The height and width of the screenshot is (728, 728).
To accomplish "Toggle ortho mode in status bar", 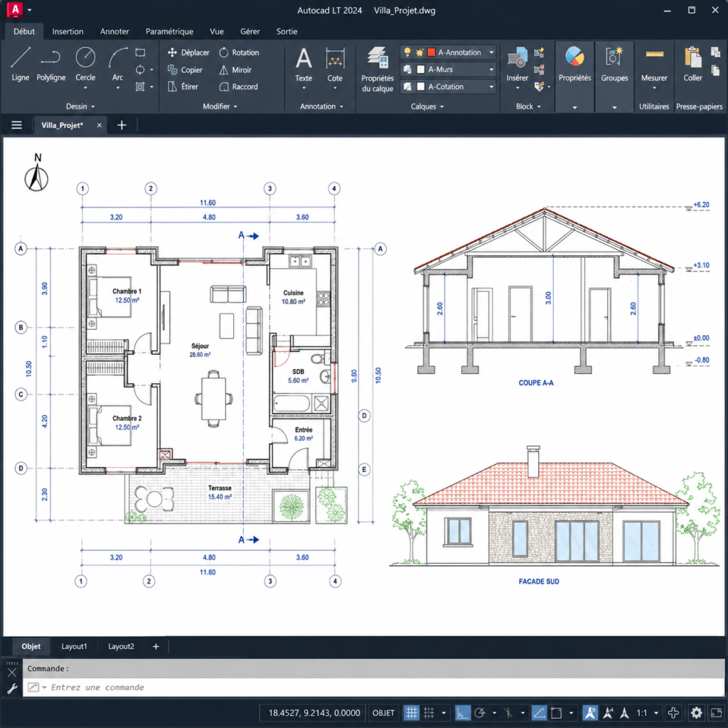I will coord(462,712).
